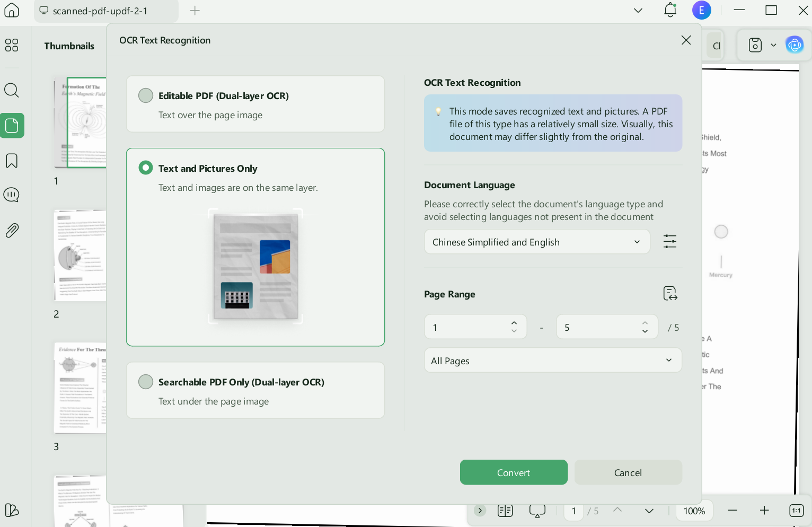Switch to the scanned-pdf-updf-2-1 tab

pyautogui.click(x=106, y=11)
